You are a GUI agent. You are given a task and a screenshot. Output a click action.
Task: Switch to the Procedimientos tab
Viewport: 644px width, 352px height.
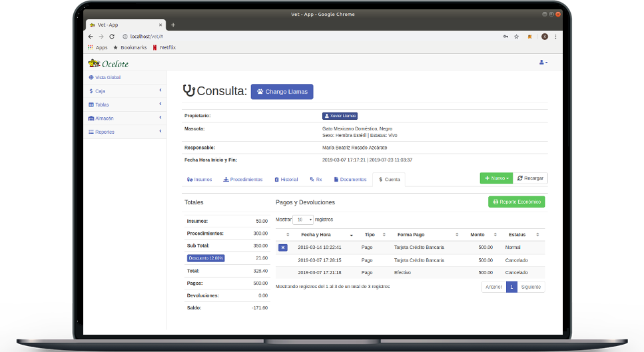coord(242,180)
